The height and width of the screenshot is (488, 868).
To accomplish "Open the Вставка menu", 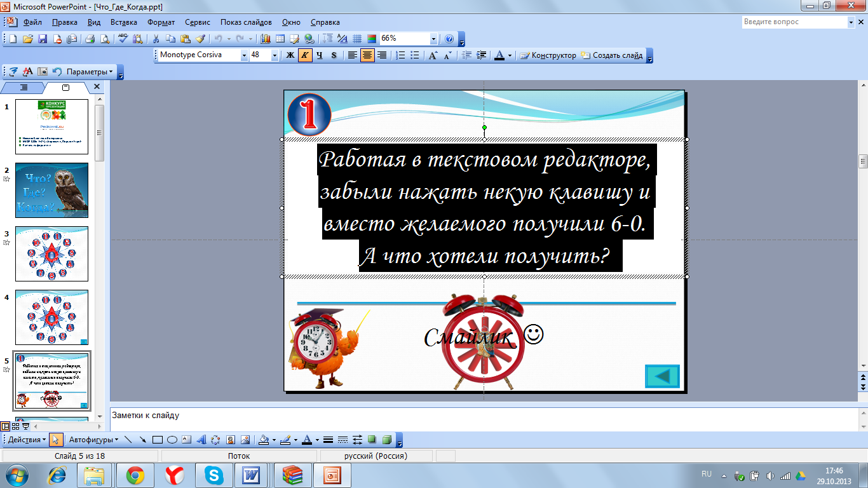I will (124, 22).
